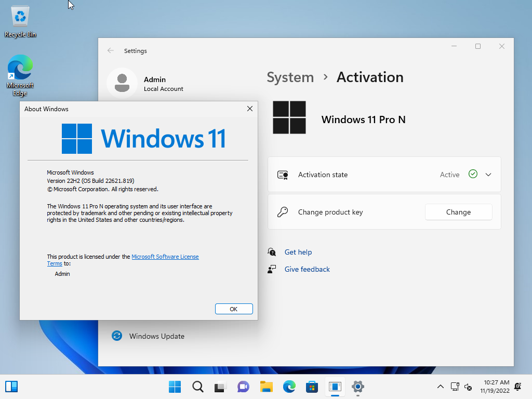Image resolution: width=532 pixels, height=399 pixels.
Task: Open the Recycle Bin desktop icon
Action: (20, 21)
